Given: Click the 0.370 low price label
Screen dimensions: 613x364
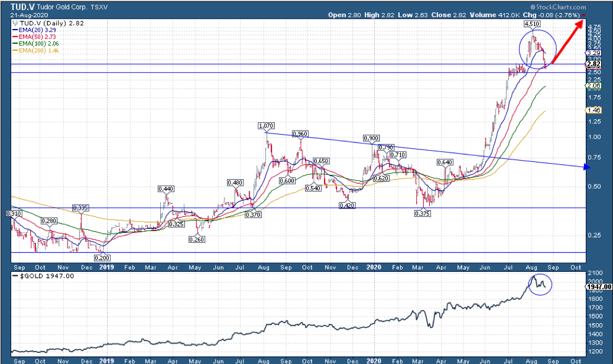Looking at the screenshot, I should 253,214.
